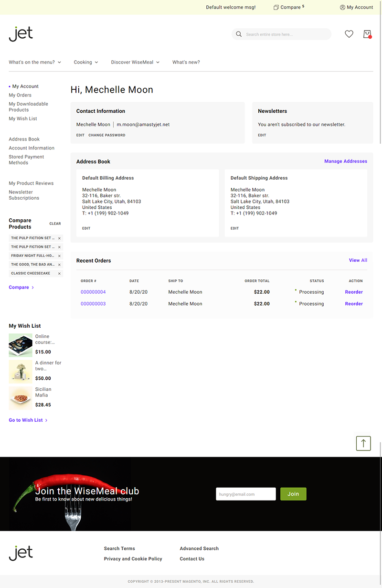Expand What's on the menu? dropdown

click(x=35, y=62)
